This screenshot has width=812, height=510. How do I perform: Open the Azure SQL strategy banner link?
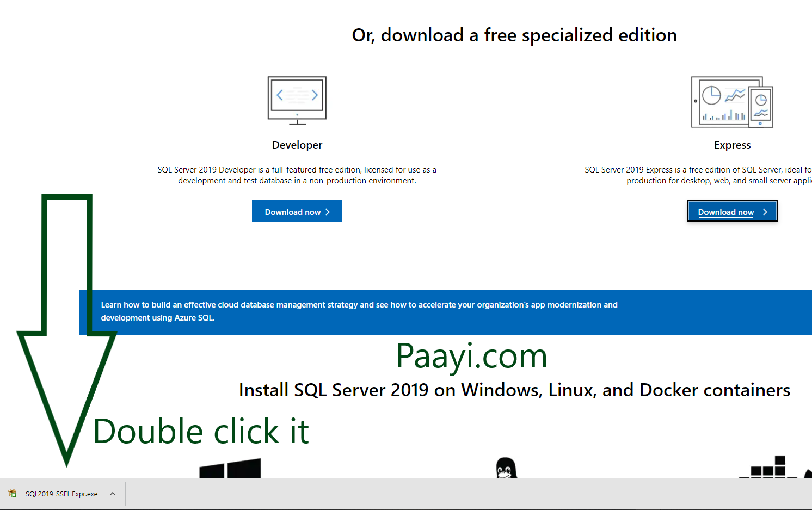[359, 311]
